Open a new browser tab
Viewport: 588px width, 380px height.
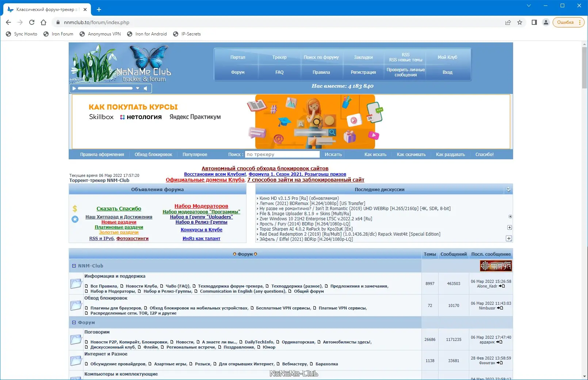[x=99, y=9]
